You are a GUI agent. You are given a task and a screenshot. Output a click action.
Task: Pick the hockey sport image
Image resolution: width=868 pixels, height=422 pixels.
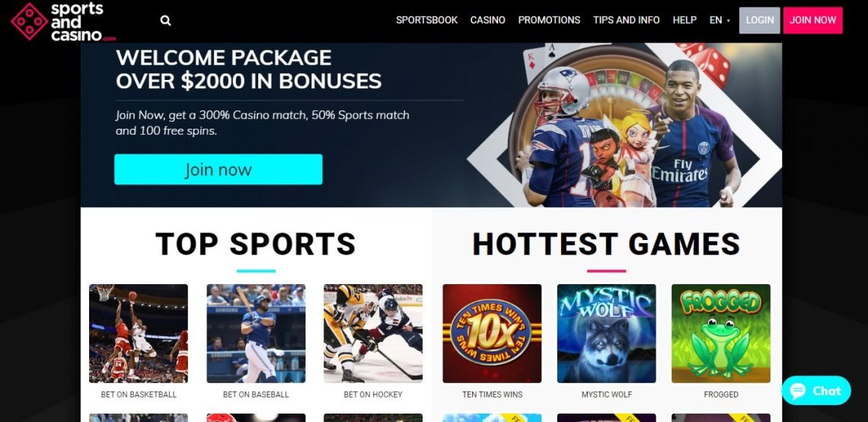pos(373,334)
